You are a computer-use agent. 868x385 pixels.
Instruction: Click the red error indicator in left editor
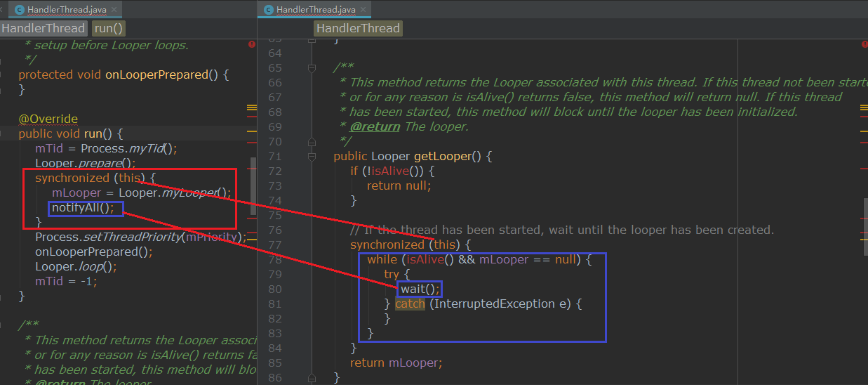click(251, 44)
